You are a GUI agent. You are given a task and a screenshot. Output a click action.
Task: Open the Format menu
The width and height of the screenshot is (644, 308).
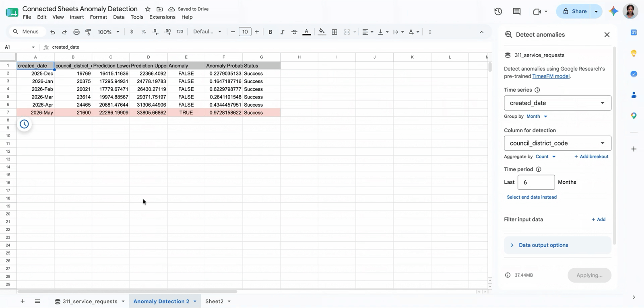(x=99, y=17)
